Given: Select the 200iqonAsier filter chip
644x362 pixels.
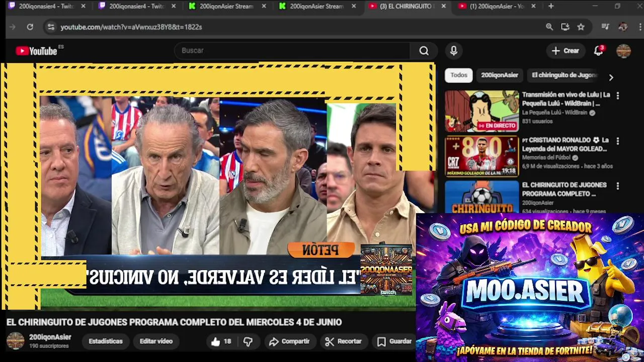Looking at the screenshot, I should click(x=499, y=75).
